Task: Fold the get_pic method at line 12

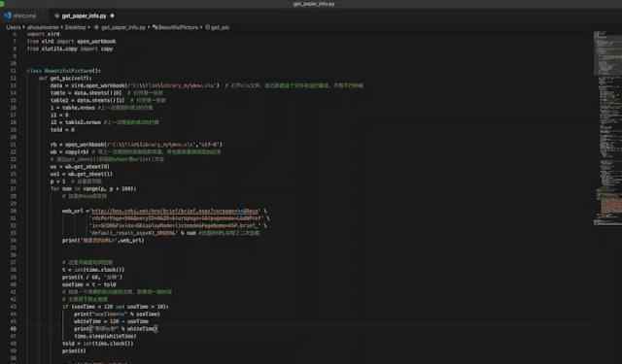Action: [23, 79]
